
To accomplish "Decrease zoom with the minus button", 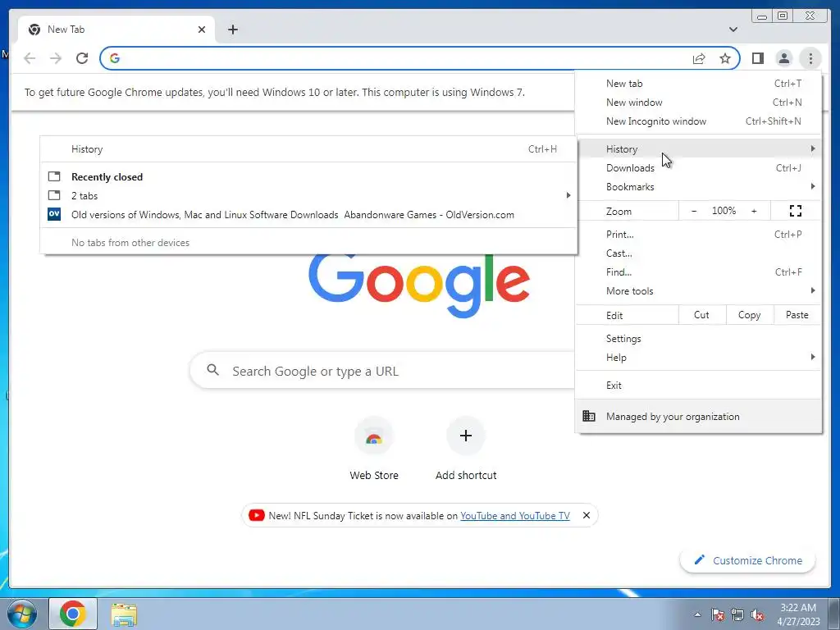I will [694, 211].
